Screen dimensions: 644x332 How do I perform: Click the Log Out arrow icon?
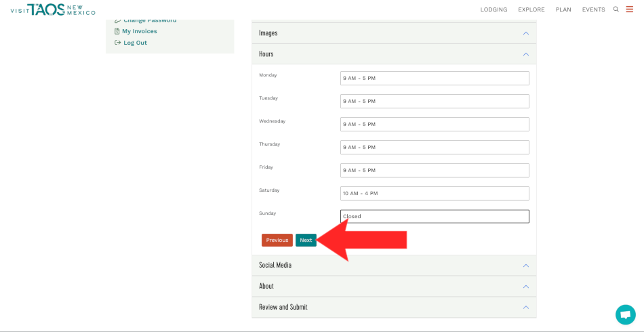click(x=117, y=43)
